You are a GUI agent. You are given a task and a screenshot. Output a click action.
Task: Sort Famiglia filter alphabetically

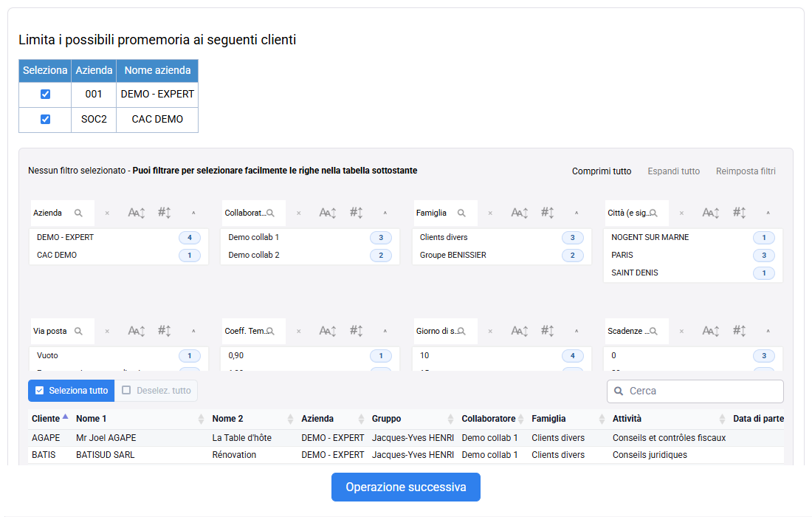tap(520, 213)
